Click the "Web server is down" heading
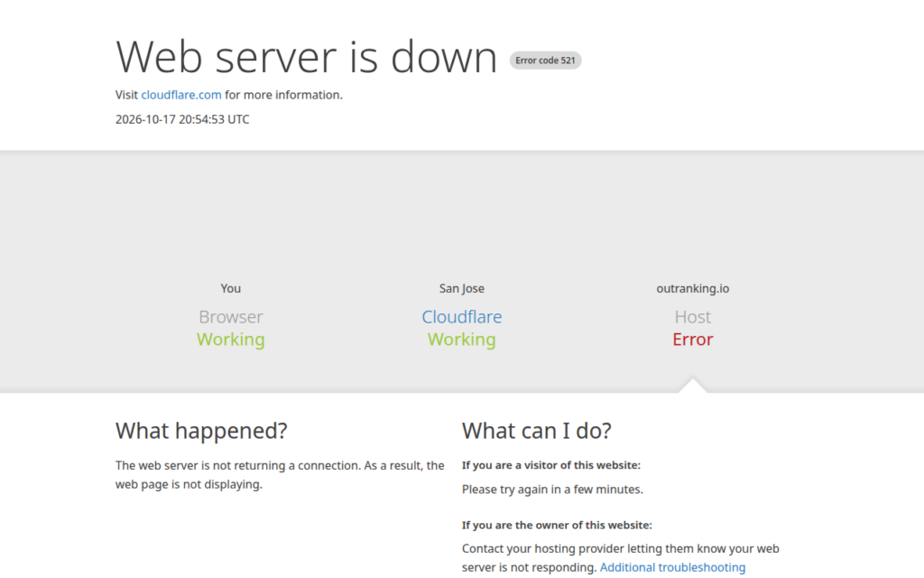Image resolution: width=924 pixels, height=578 pixels. 307,57
